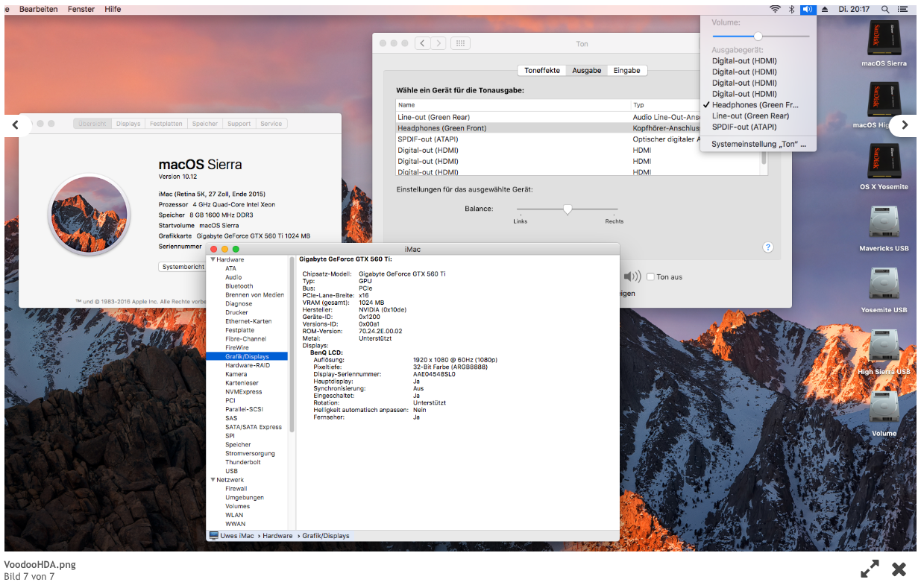Screen dimensions: 921x588
Task: Open Spotlight search magnifier icon
Action: (x=885, y=9)
